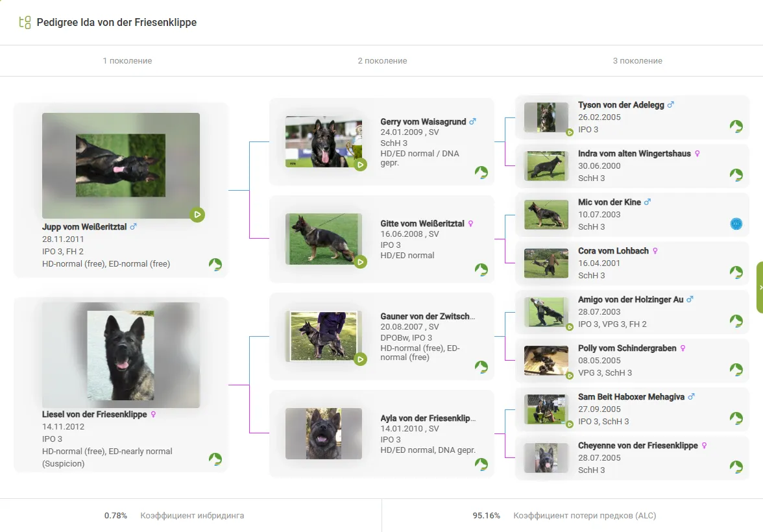763x532 pixels.
Task: Play video on Jupp vom Weißeritztal photo
Action: point(197,214)
